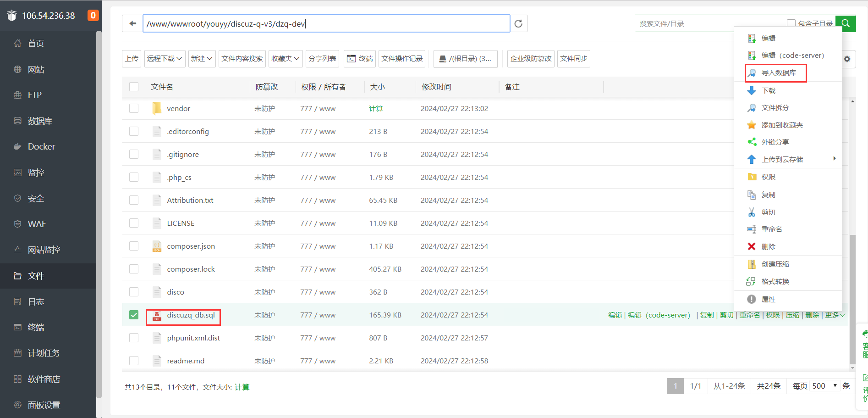Click the database icon in sidebar

pyautogui.click(x=17, y=121)
